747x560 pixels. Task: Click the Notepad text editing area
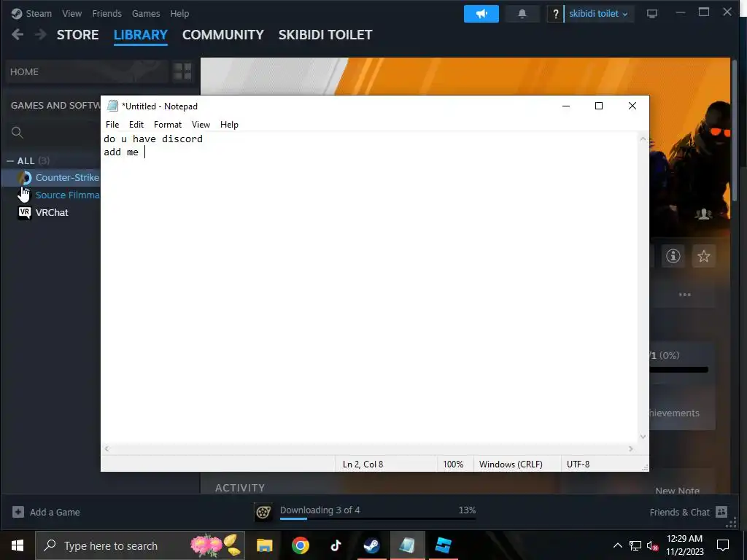[369, 287]
